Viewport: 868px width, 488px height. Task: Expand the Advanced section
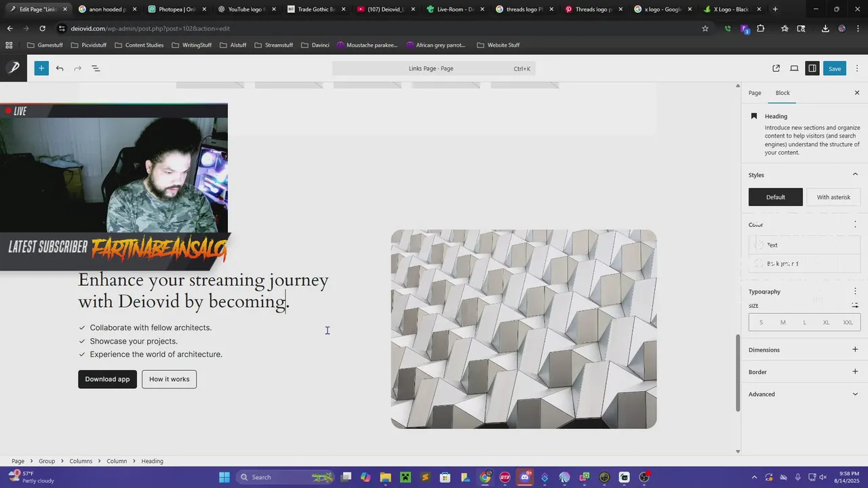tap(855, 394)
